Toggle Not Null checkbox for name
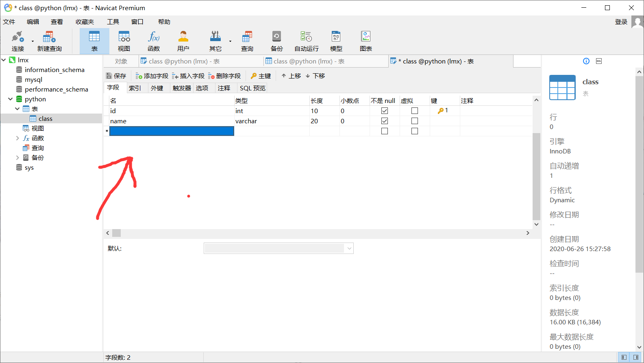This screenshot has width=644, height=363. [x=385, y=121]
